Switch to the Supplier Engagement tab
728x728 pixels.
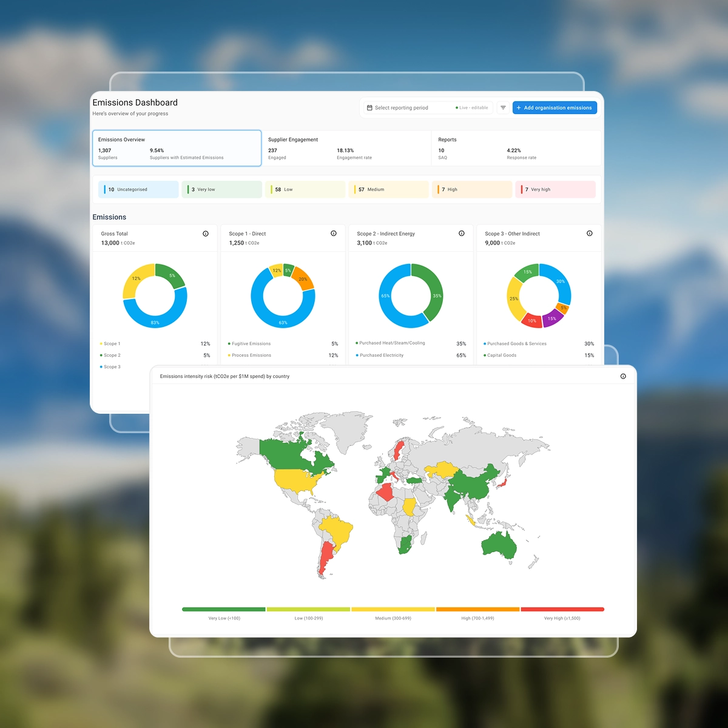pyautogui.click(x=346, y=148)
